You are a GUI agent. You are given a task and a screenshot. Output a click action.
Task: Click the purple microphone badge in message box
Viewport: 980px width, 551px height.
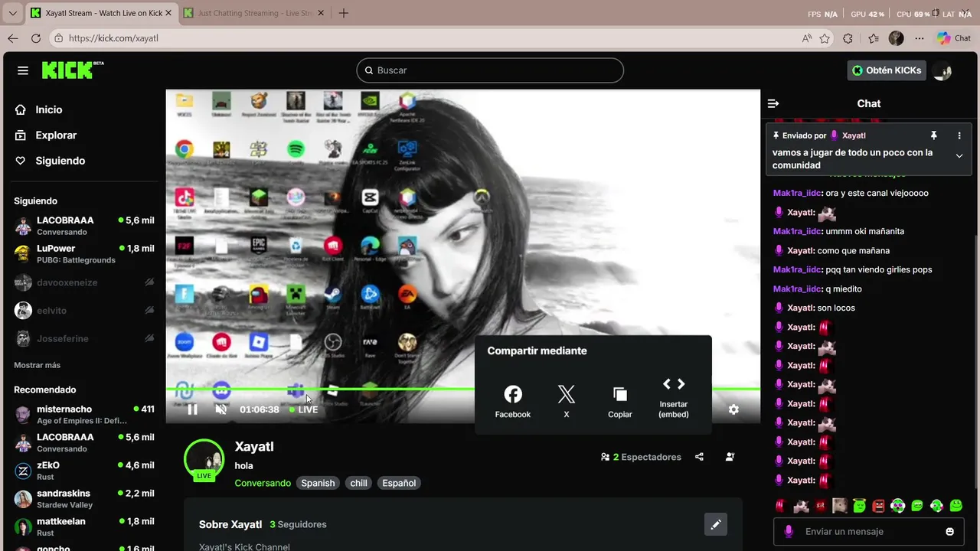tap(789, 532)
